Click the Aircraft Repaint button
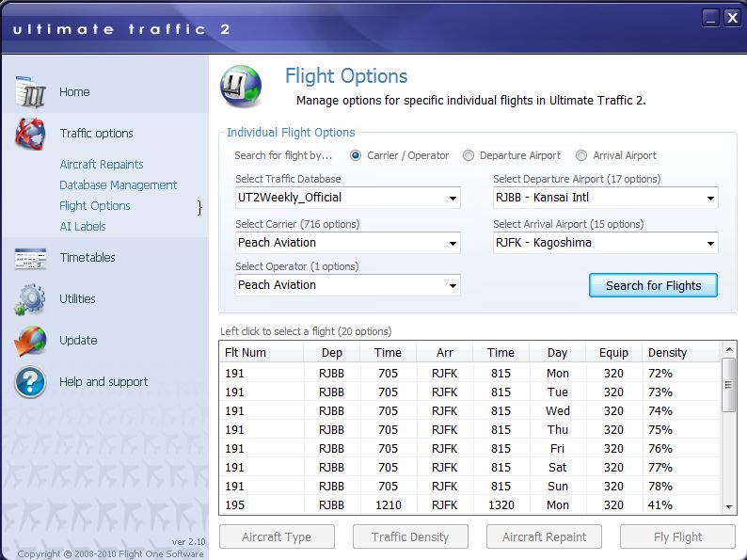This screenshot has height=560, width=747. [544, 537]
